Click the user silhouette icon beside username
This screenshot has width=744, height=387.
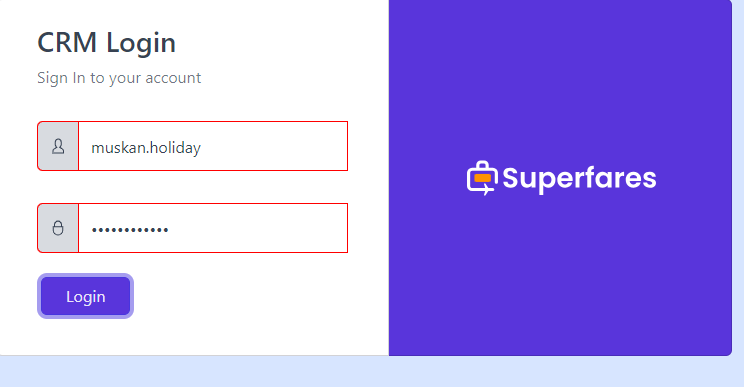pyautogui.click(x=58, y=146)
